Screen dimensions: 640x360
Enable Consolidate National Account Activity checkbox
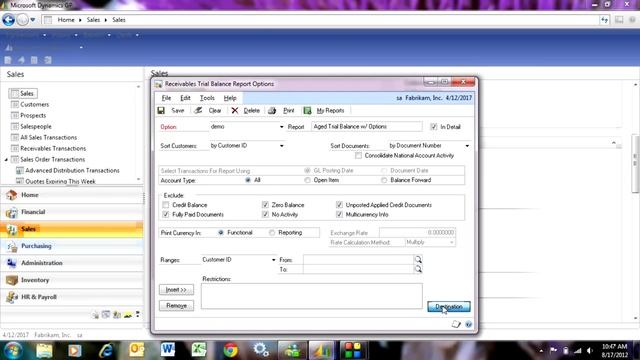tap(358, 156)
